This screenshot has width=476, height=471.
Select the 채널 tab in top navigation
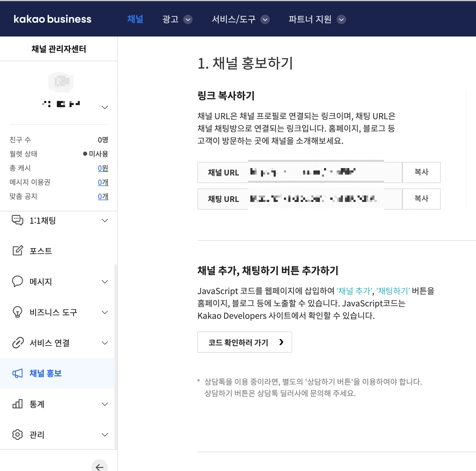coord(135,19)
